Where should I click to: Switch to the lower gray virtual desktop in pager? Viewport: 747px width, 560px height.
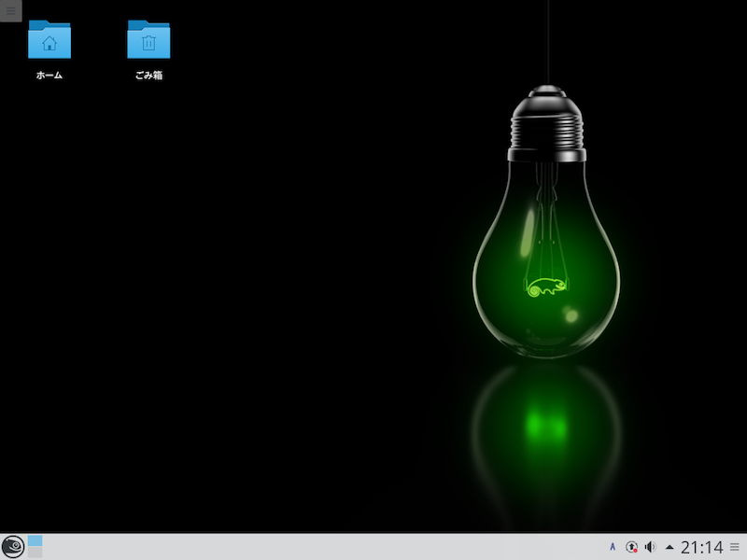[x=35, y=553]
